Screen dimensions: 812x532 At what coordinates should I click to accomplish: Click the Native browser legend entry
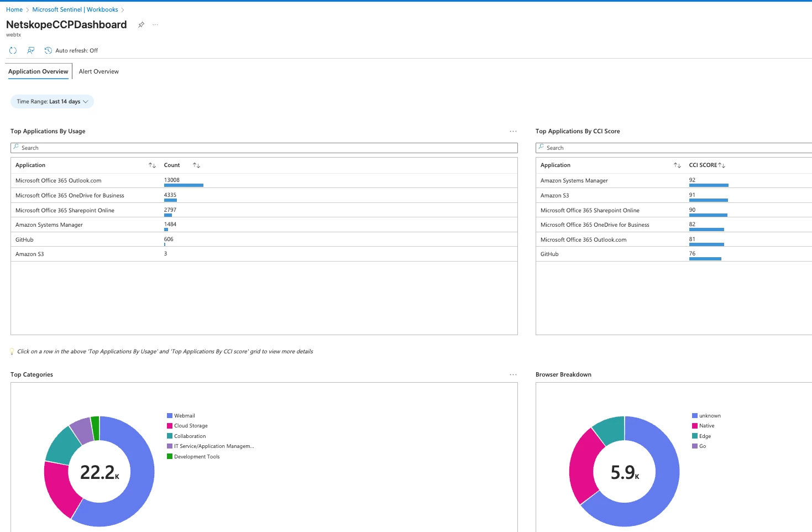(x=703, y=426)
